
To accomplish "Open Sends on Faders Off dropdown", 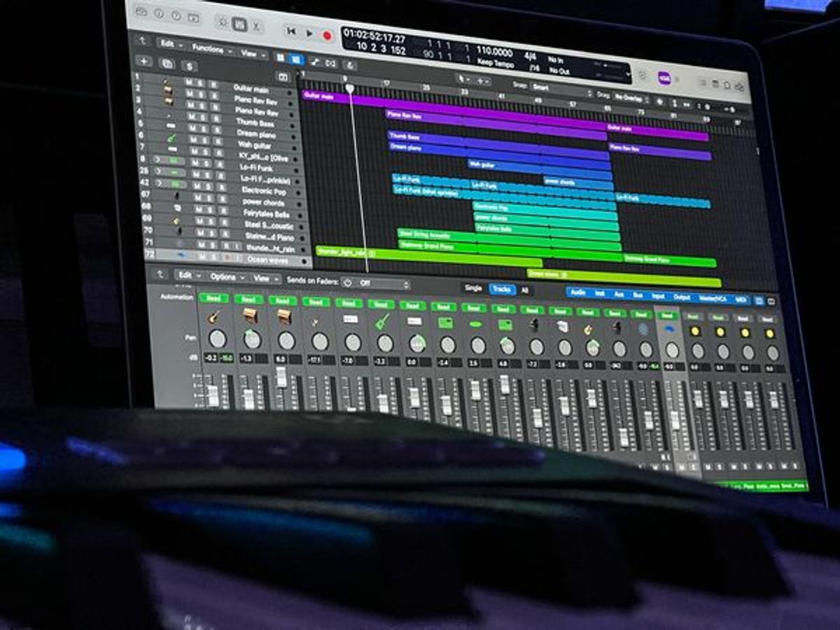I will click(381, 284).
